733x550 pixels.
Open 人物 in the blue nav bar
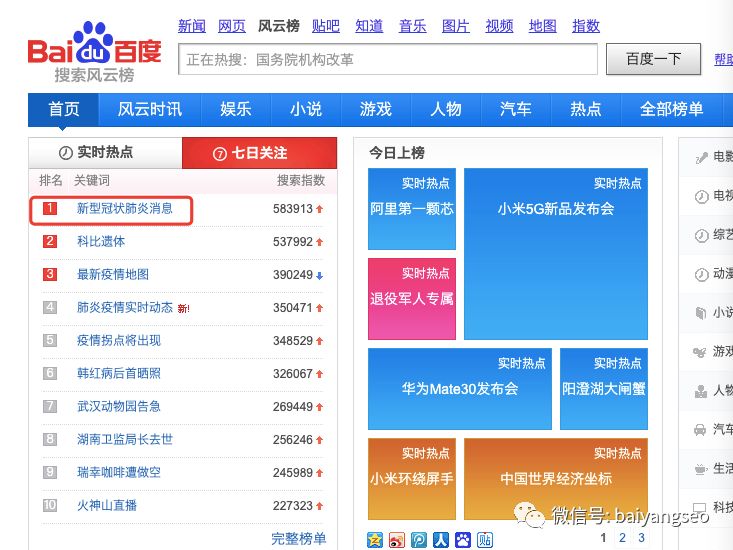coord(446,109)
